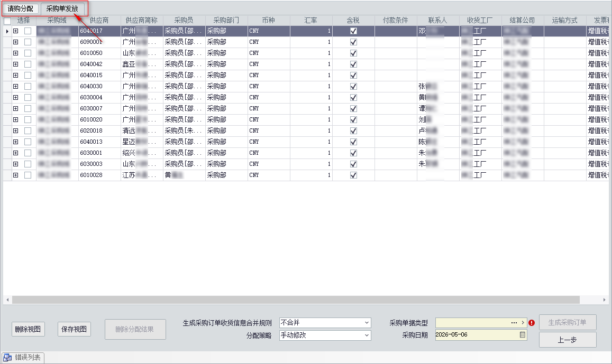Click the 保存视图 button
This screenshot has width=612, height=364.
[74, 329]
